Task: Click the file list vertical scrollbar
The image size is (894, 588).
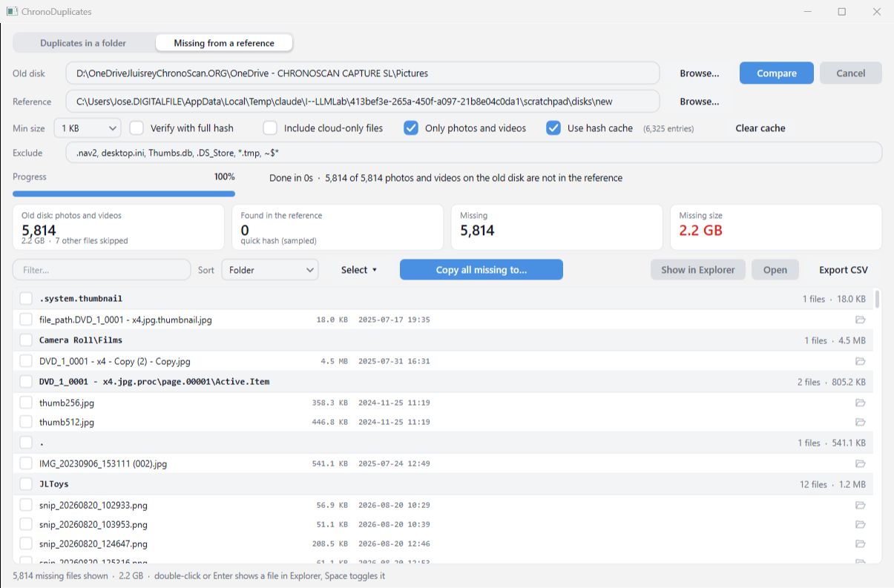Action: (878, 299)
